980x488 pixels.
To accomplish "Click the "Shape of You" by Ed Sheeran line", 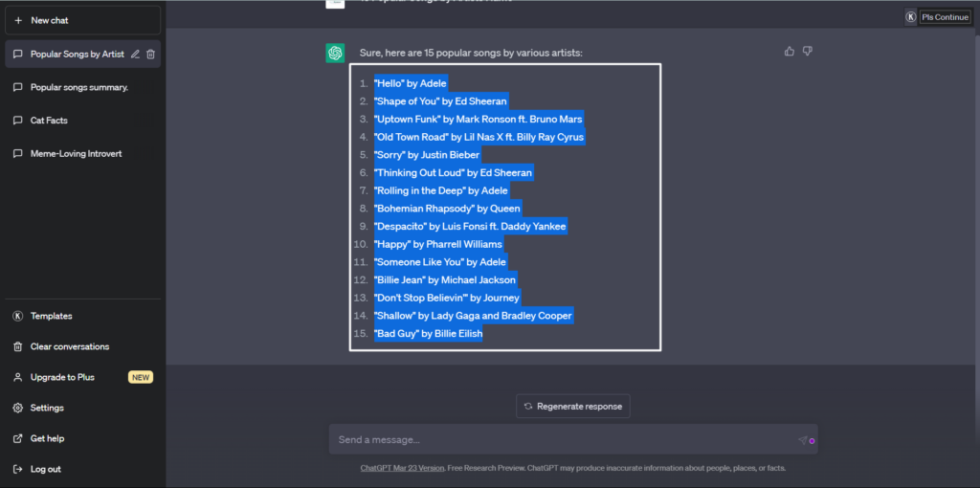I will coord(441,101).
